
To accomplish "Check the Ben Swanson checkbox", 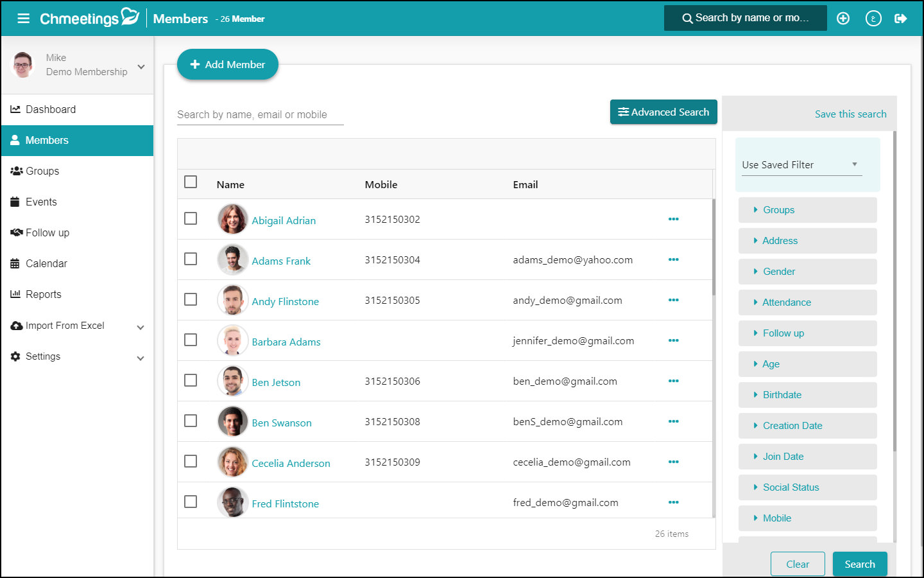I will [191, 421].
